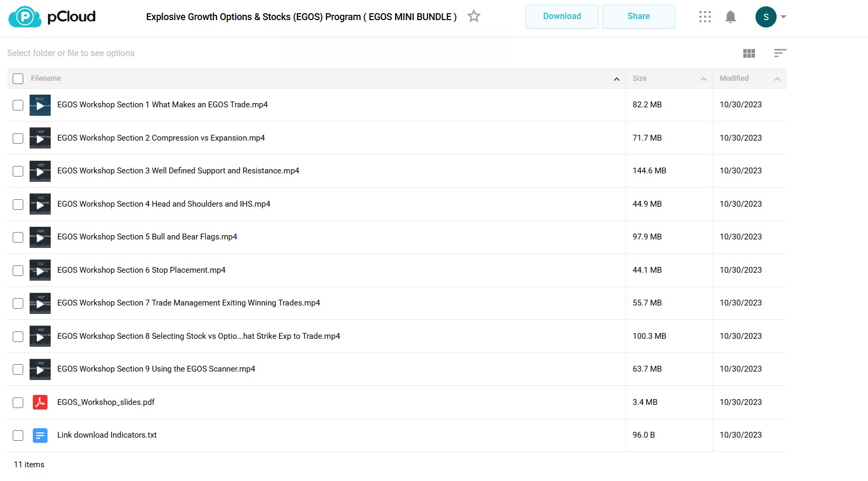
Task: Play the Section 1 video thumbnail
Action: click(x=40, y=105)
